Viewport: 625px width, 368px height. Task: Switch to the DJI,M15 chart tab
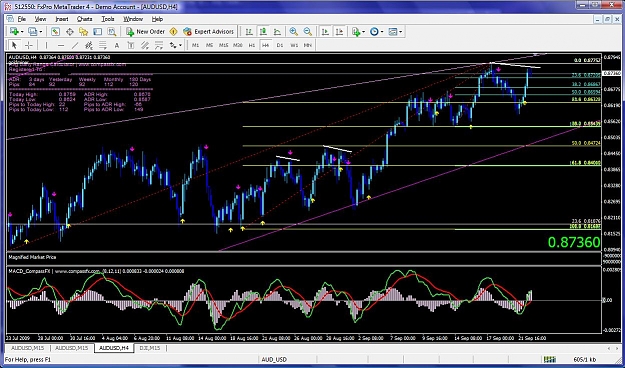point(150,348)
